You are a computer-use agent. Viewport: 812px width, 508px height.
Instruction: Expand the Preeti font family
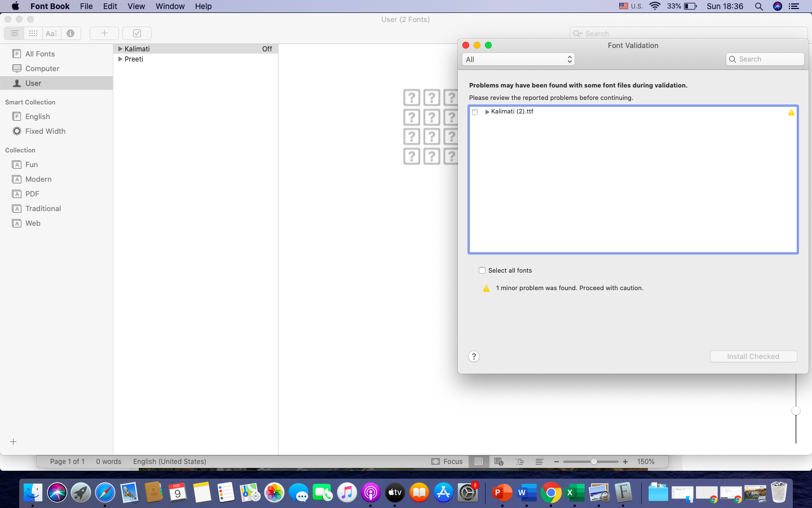[x=120, y=59]
